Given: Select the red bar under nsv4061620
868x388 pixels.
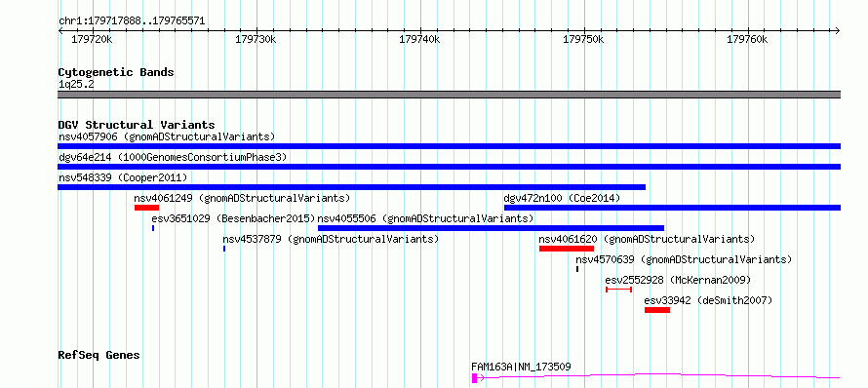Looking at the screenshot, I should tap(567, 249).
